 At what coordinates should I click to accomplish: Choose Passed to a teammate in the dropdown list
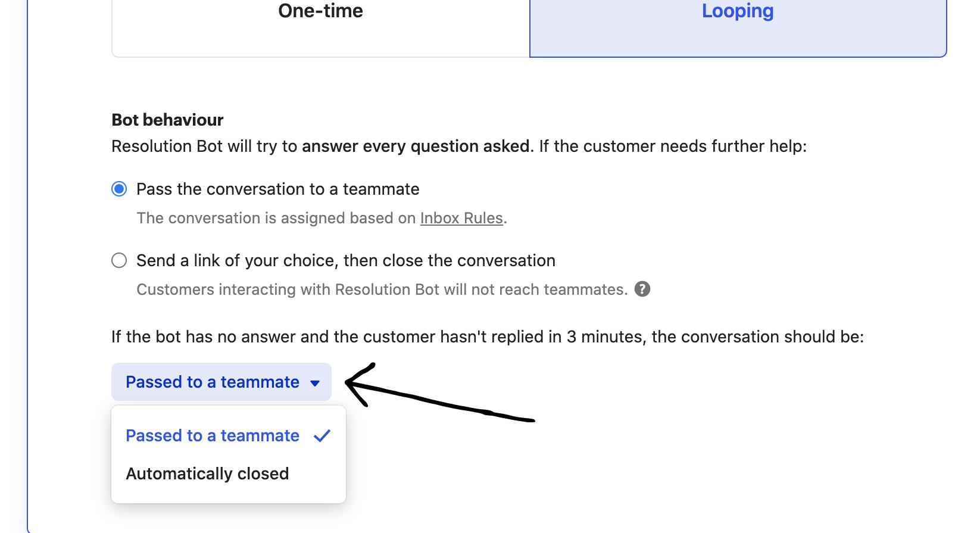point(213,436)
